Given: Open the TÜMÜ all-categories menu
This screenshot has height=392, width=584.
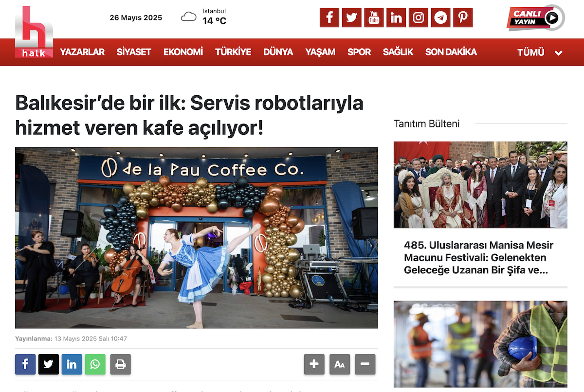Looking at the screenshot, I should click(531, 53).
